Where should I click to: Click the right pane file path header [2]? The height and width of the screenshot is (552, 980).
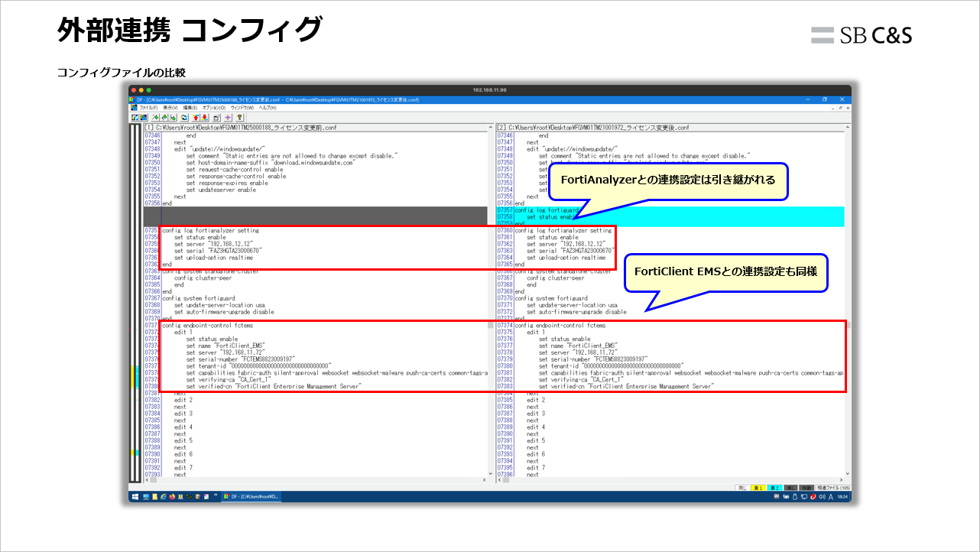669,128
